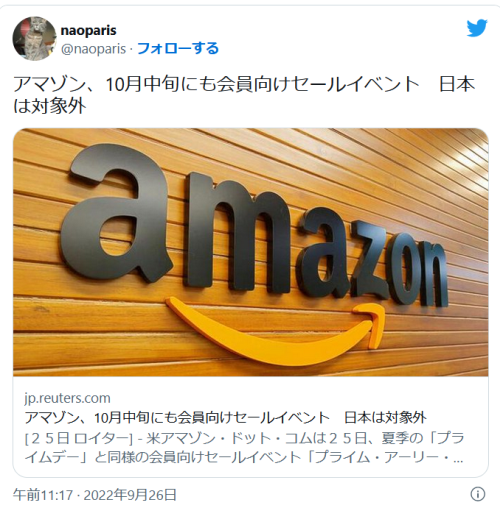Click card summary beginning [２５日 ロイター]
This screenshot has height=511, width=500.
tap(244, 448)
